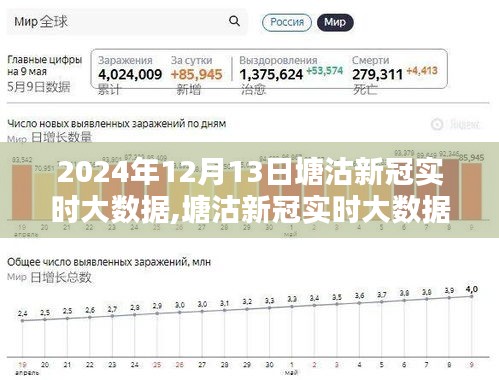This screenshot has width=499, height=380.
Task: Click the 4,0 data point on line chart
Action: (471, 296)
